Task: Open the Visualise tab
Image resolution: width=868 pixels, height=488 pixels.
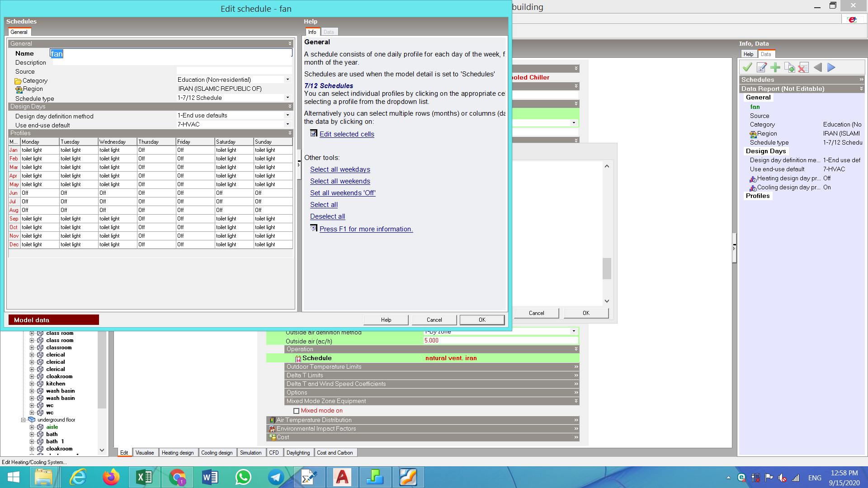Action: click(x=145, y=453)
